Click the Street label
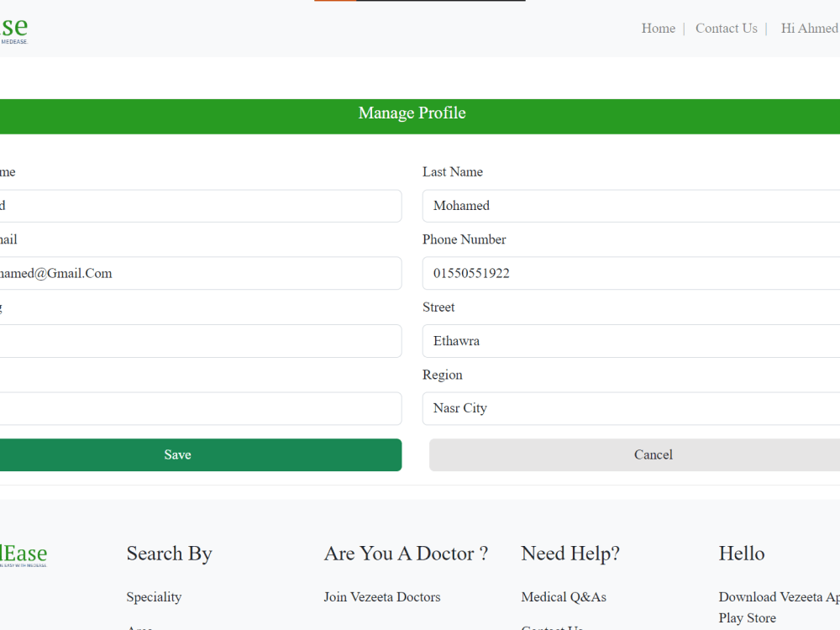840x630 pixels. pyautogui.click(x=438, y=307)
